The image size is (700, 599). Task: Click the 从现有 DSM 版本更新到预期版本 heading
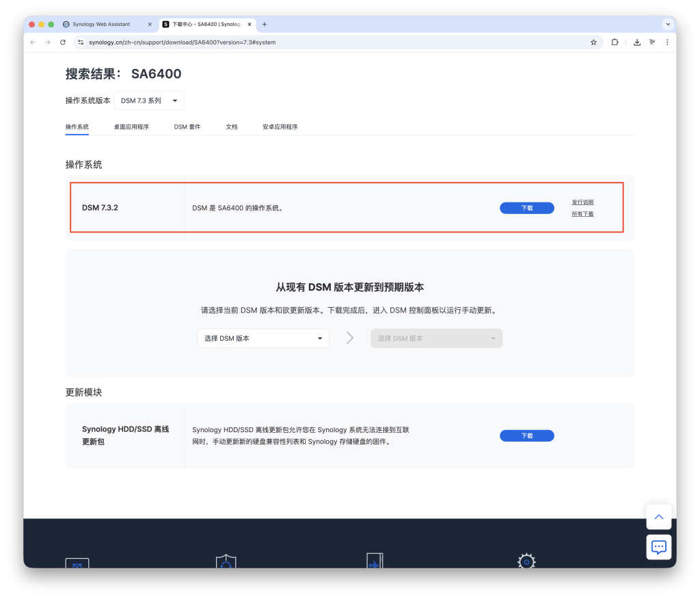(x=349, y=287)
